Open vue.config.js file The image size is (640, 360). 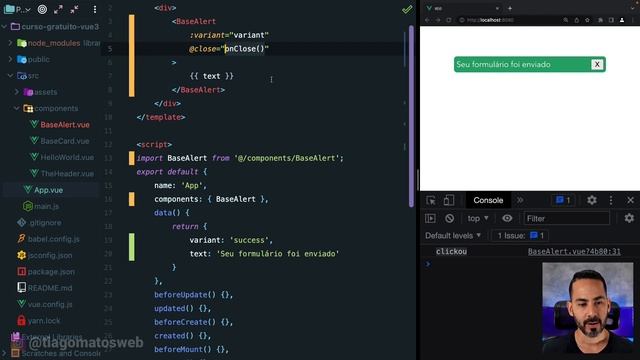tap(45, 304)
